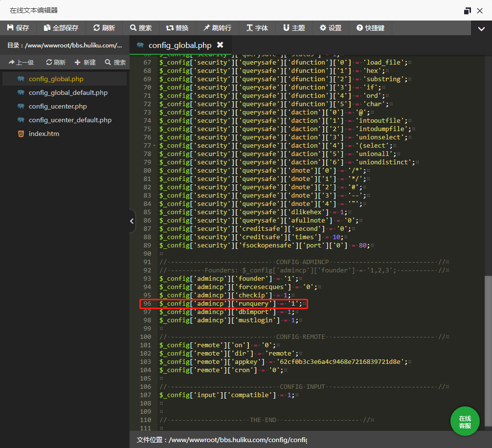This screenshot has height=448, width=492.
Task: Open editor Settings (设置)
Action: tap(331, 28)
